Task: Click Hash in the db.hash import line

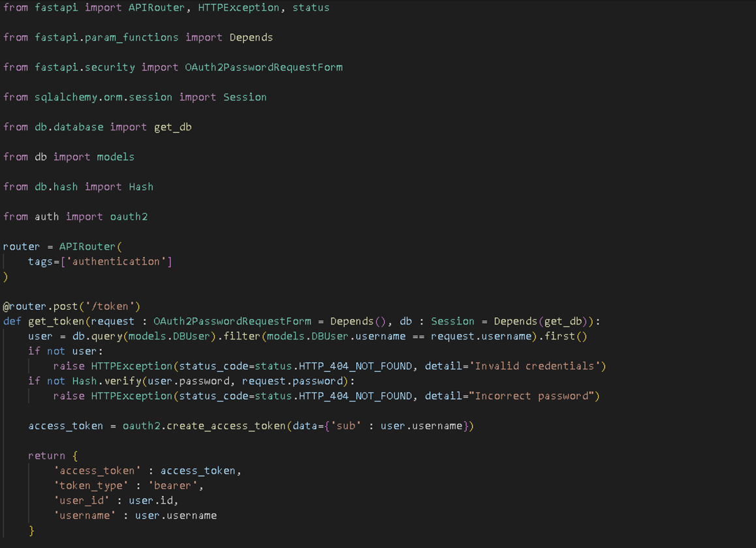Action: click(141, 187)
